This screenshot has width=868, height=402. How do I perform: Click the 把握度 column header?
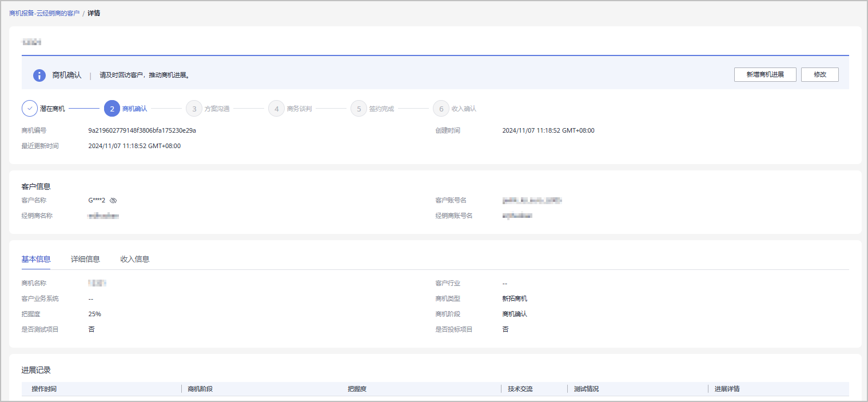point(357,389)
